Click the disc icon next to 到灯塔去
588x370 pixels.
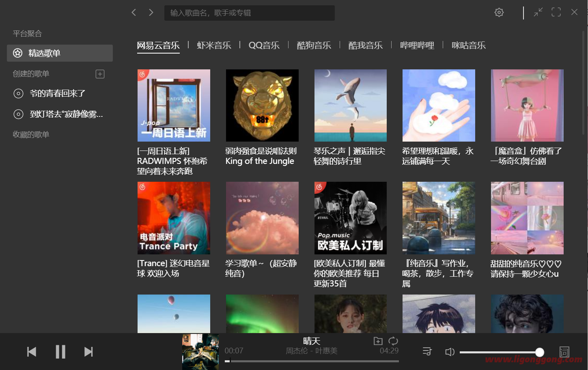coord(18,114)
